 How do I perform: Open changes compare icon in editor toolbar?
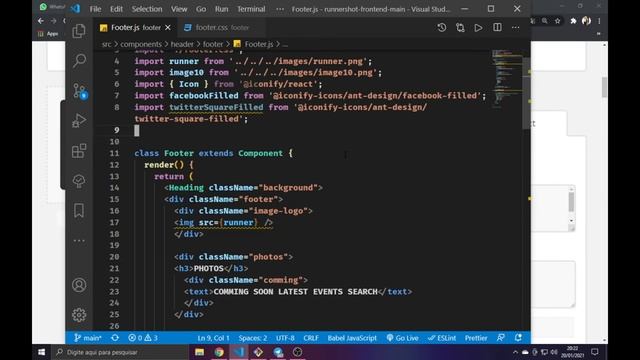(x=460, y=28)
